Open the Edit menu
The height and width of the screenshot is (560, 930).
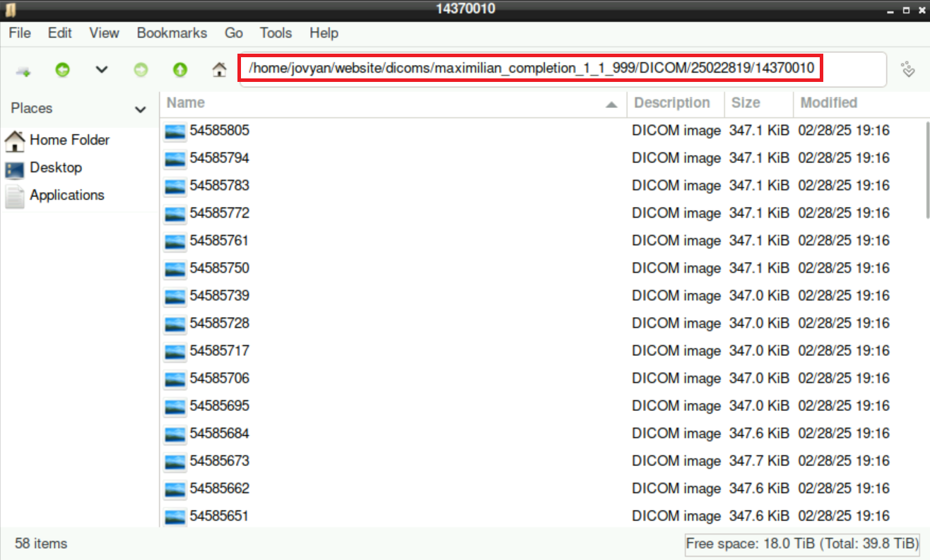coord(60,33)
